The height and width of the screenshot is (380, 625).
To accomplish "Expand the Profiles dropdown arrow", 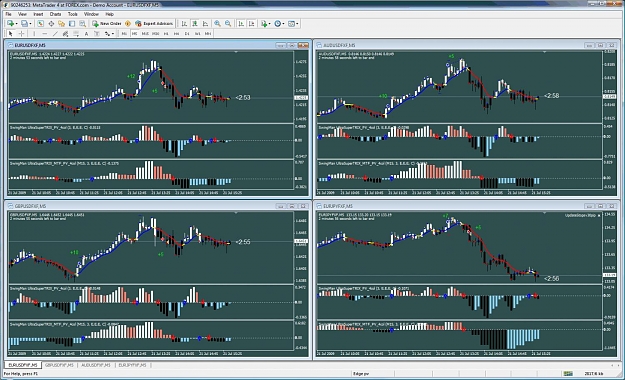I will point(30,24).
